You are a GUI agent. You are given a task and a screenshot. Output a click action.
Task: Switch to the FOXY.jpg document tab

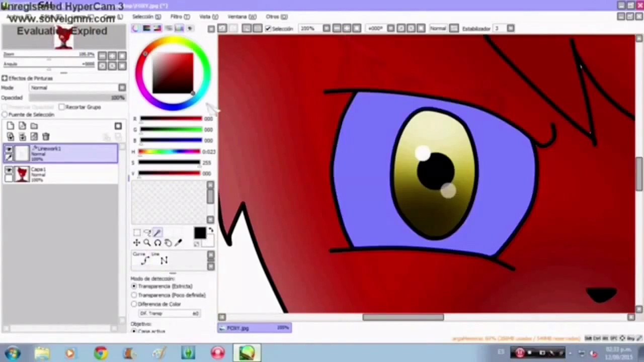click(254, 328)
